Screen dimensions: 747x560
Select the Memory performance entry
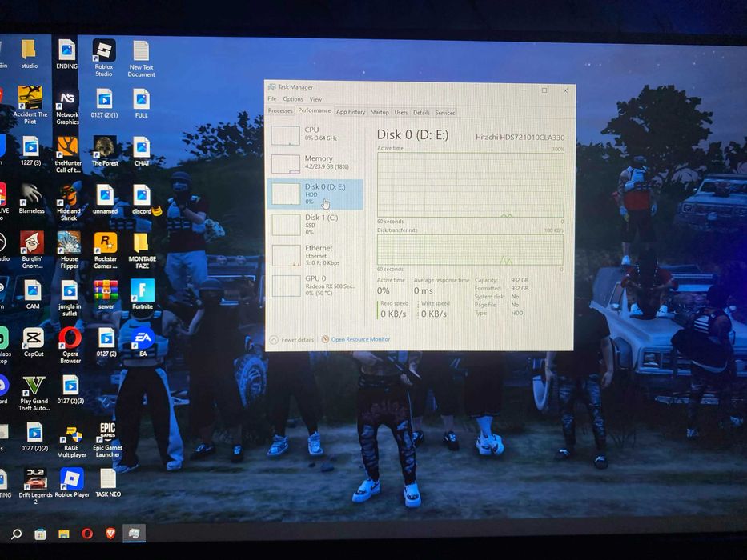tap(315, 163)
